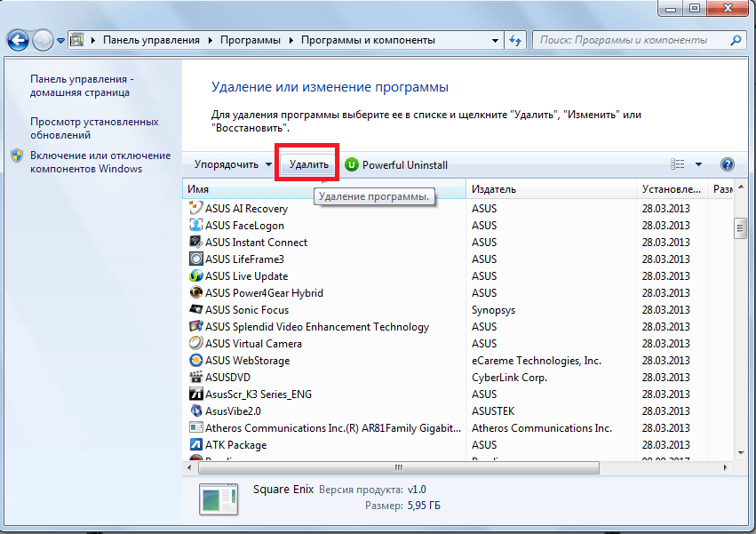Click the ASUSTEK publisher cell
Viewport: 756px width, 534px height.
[493, 411]
